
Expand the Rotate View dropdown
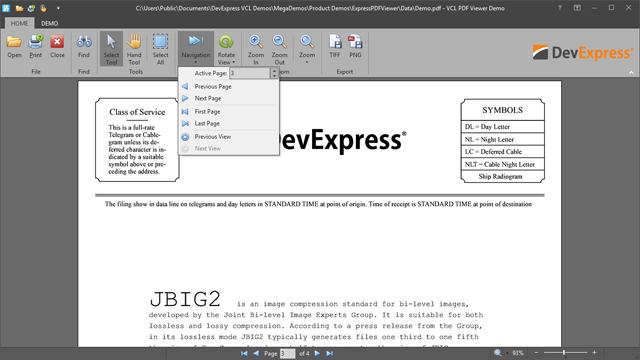tap(226, 49)
